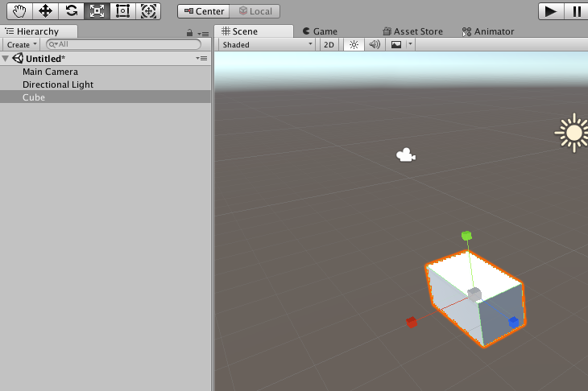Toggle scene audio speaker icon
Screen dimensions: 588x391
[375, 44]
